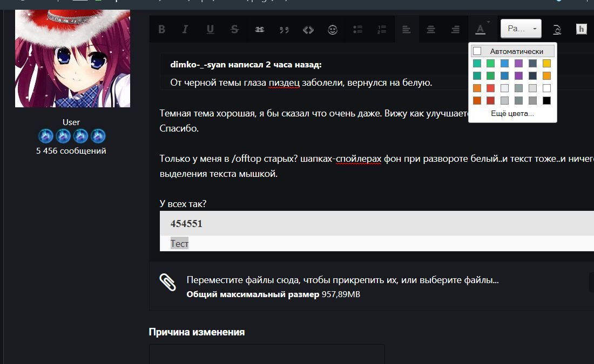Insert a quote block
594x364 pixels.
[284, 29]
